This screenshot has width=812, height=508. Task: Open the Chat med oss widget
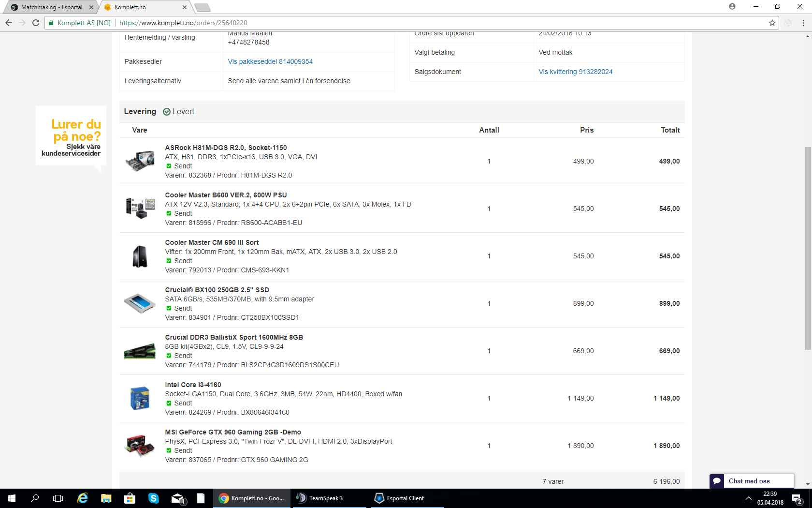coord(752,481)
